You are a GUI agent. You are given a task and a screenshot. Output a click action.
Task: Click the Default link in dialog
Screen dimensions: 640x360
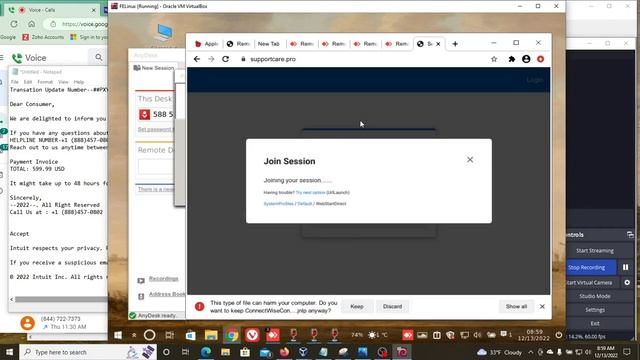click(x=304, y=204)
